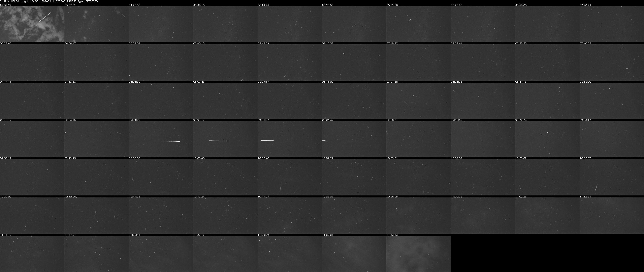This screenshot has height=272, width=644.
Task: Open the final 11:53:13 cloudy frame
Action: [x=419, y=254]
